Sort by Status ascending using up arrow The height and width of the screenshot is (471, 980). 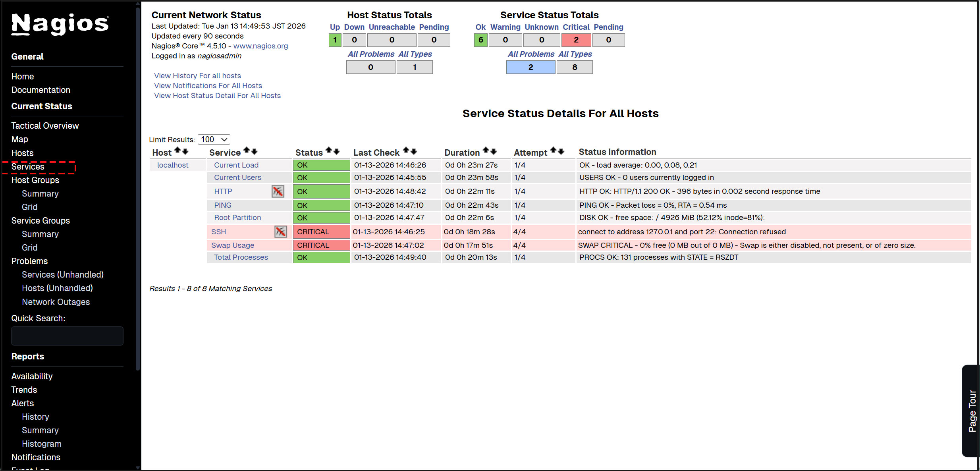(x=328, y=151)
